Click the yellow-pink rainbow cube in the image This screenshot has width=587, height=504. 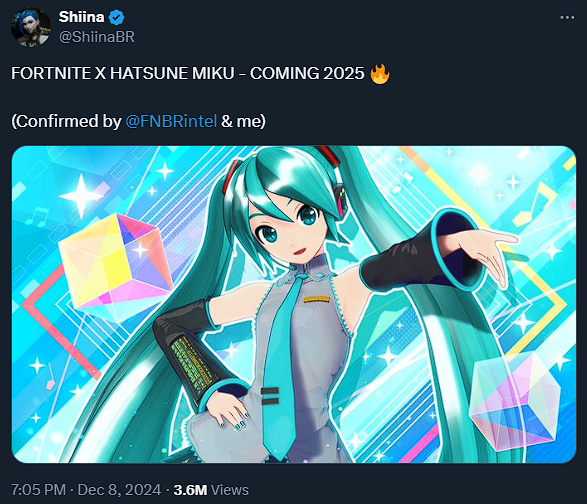pyautogui.click(x=115, y=264)
